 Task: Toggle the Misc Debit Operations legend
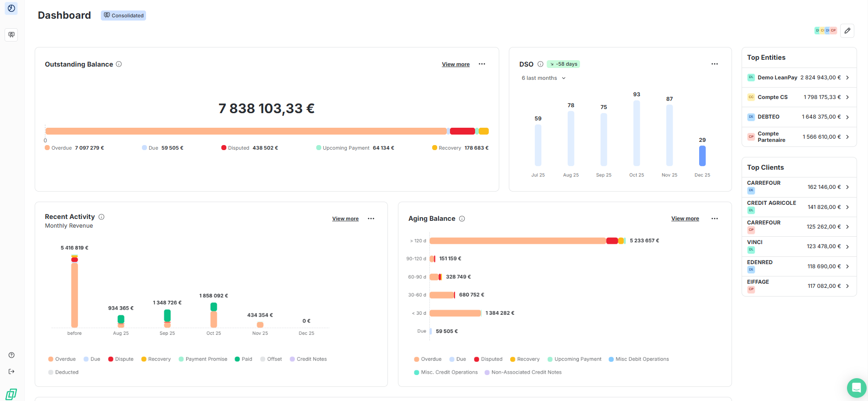pyautogui.click(x=639, y=359)
